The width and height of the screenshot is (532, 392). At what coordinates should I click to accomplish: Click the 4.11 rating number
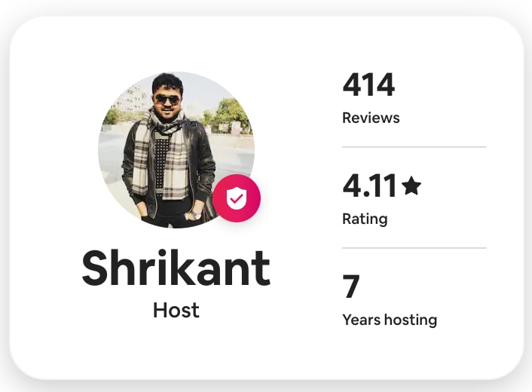369,186
